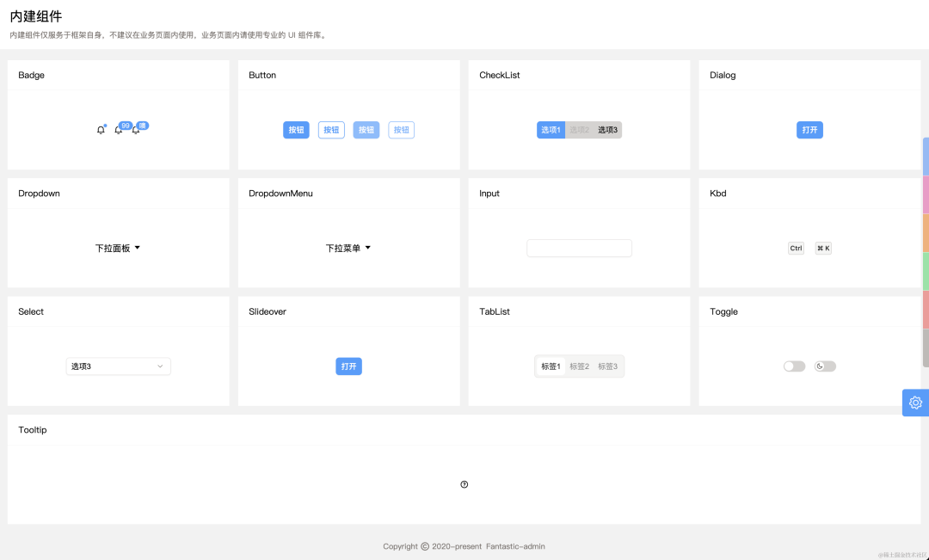Image resolution: width=929 pixels, height=560 pixels.
Task: Click the faded outlined 按钮 button
Action: pyautogui.click(x=401, y=130)
